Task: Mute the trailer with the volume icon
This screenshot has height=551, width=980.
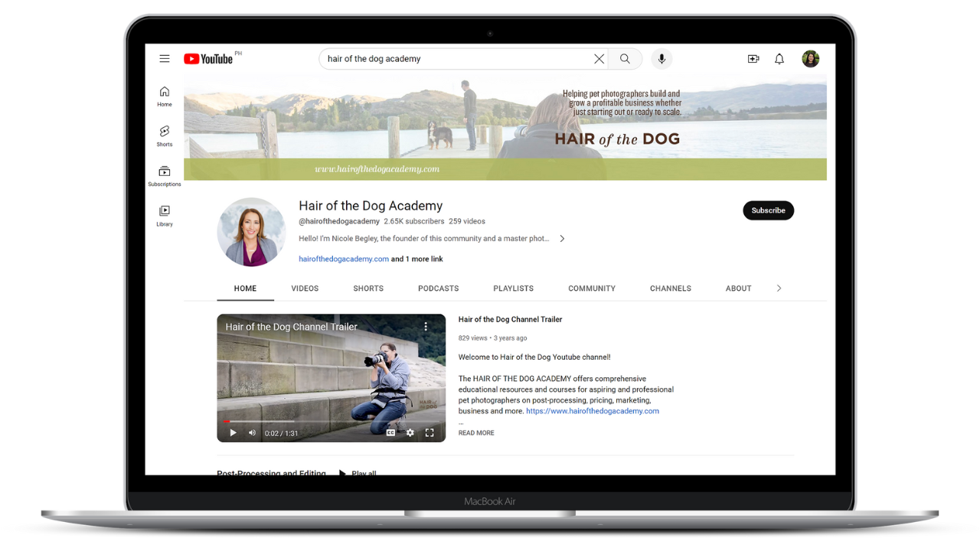Action: click(253, 433)
